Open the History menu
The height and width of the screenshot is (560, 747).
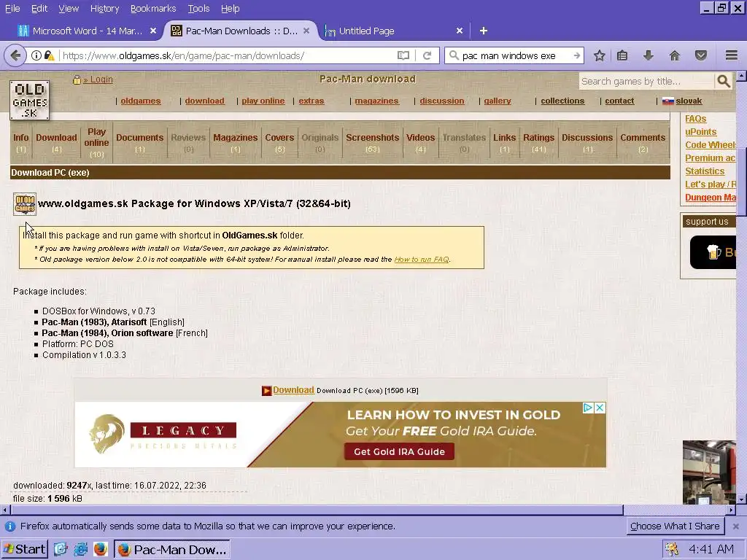pos(104,9)
